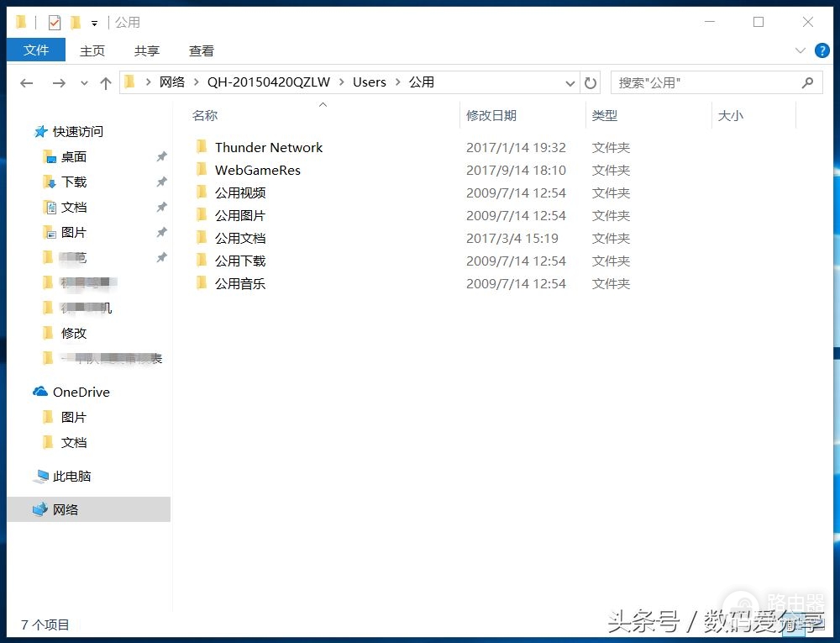Expand the recent locations dropdown
Screen dimensions: 840x643
click(84, 82)
